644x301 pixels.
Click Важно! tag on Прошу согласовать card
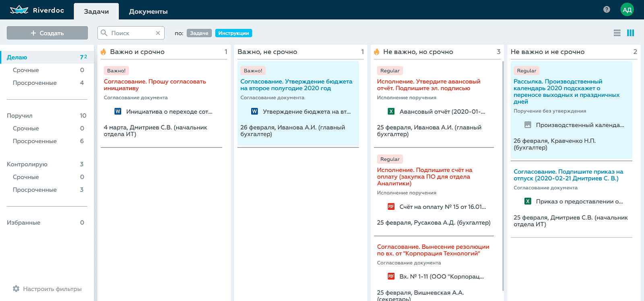(116, 70)
